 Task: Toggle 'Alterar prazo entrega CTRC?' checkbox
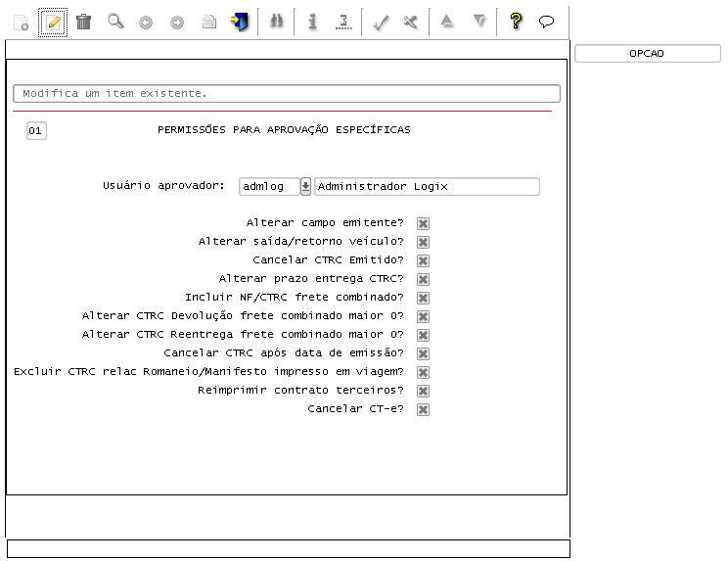(x=423, y=279)
